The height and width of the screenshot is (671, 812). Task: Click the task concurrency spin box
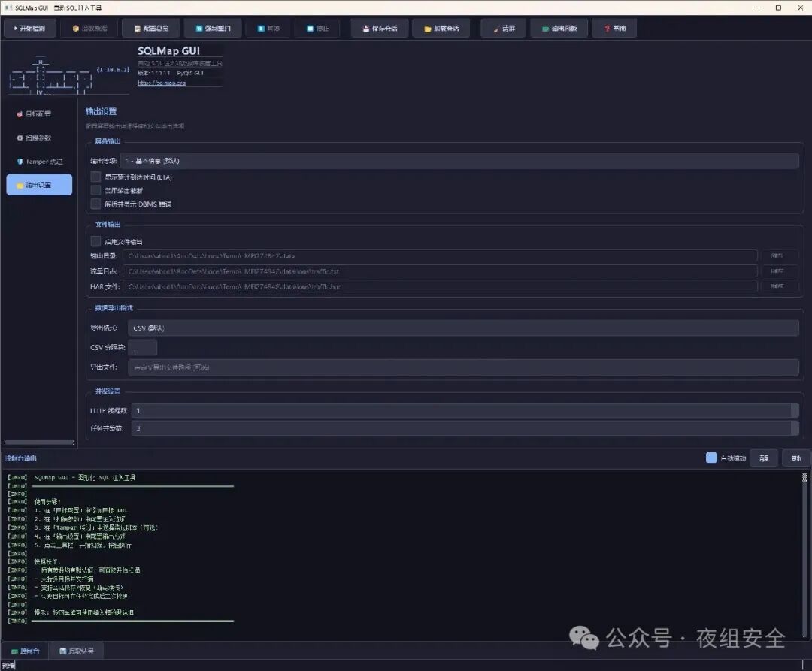465,428
